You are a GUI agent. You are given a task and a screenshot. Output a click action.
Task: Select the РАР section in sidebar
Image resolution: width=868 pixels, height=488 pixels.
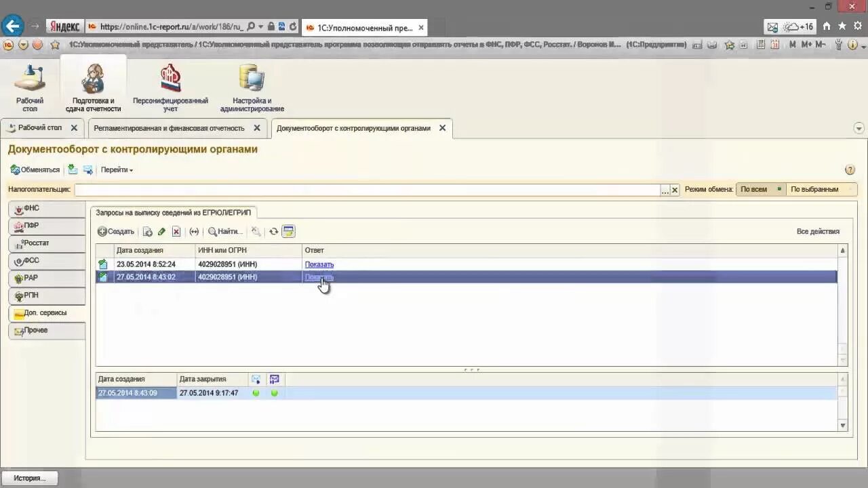click(x=47, y=279)
